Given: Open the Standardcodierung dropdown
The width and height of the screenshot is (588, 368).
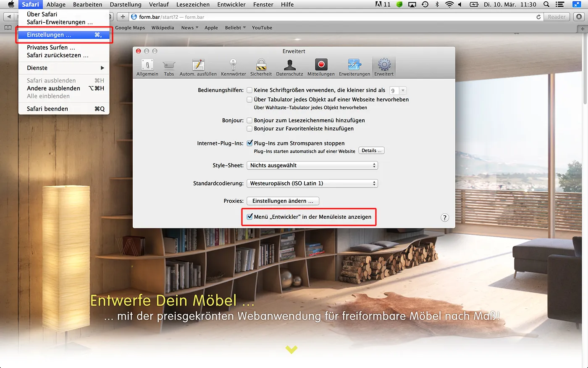Looking at the screenshot, I should (312, 183).
